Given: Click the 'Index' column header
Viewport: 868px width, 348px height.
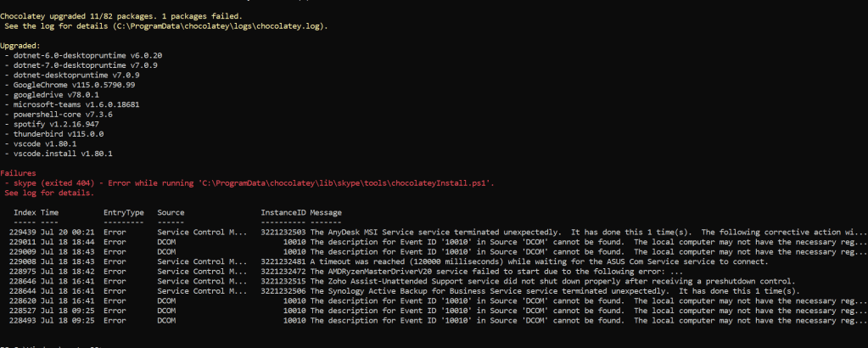Looking at the screenshot, I should point(25,212).
